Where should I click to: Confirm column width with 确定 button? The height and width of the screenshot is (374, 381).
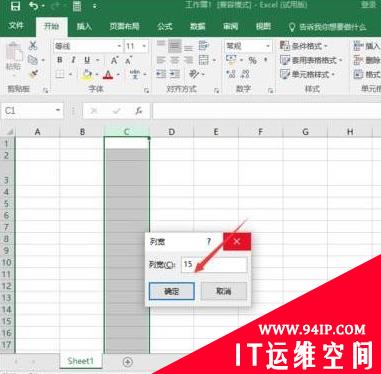coord(172,291)
